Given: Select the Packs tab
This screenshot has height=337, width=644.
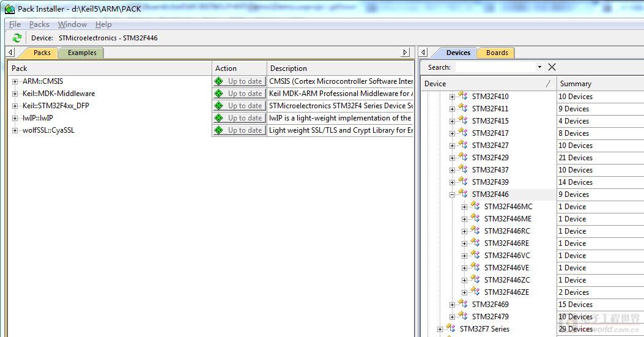Looking at the screenshot, I should (x=42, y=53).
